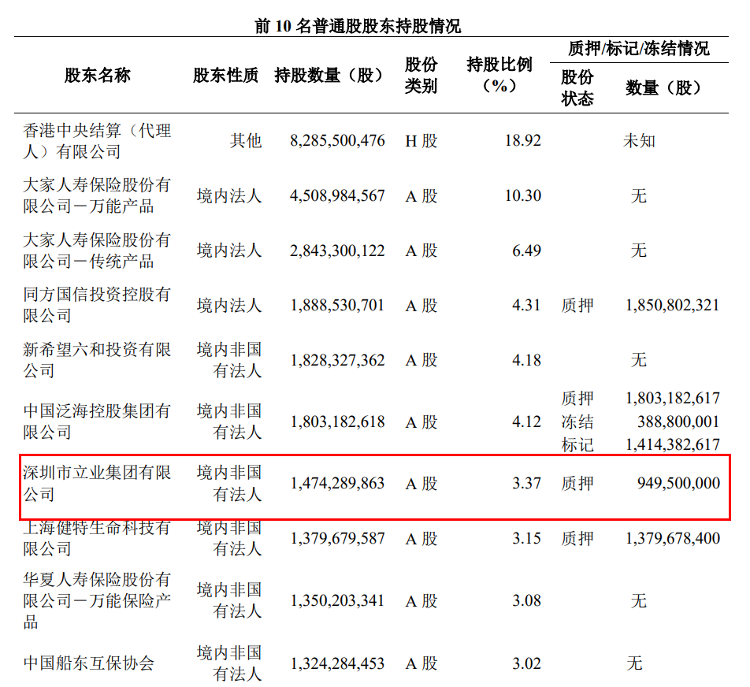Screen dimensions: 750x687
Task: Click the 其他 shareholder nature cell
Action: tap(245, 141)
